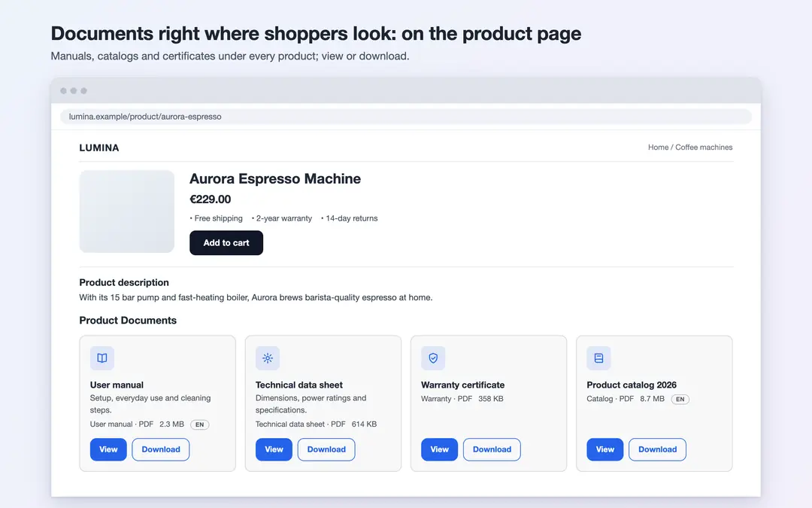Select the Aurora Espresso Machine title
Screen dimensions: 812x508
pyautogui.click(x=275, y=179)
